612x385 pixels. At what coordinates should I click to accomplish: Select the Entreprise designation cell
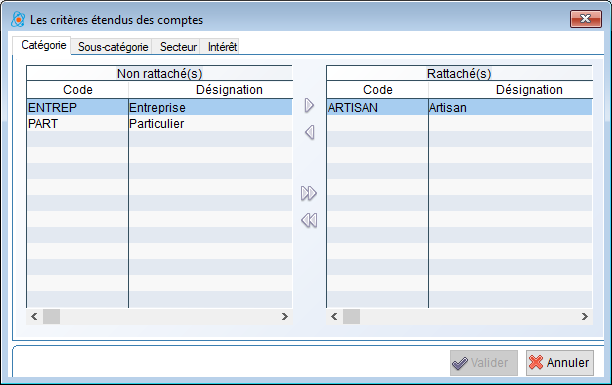pos(210,107)
